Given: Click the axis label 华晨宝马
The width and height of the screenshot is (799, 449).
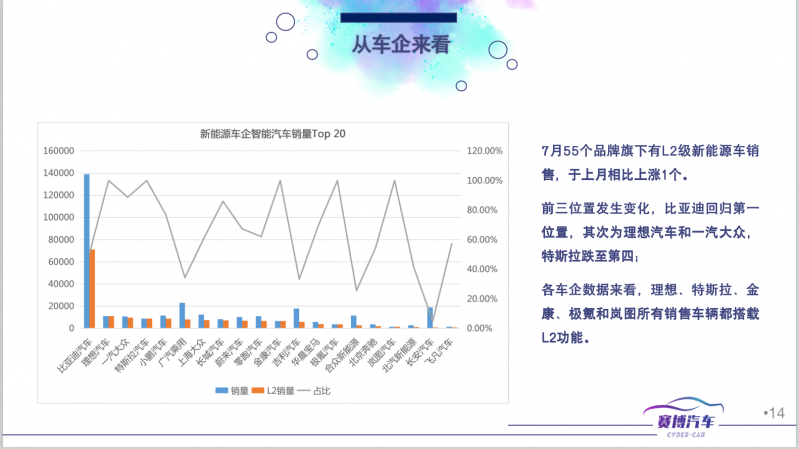Looking at the screenshot, I should pyautogui.click(x=306, y=352).
